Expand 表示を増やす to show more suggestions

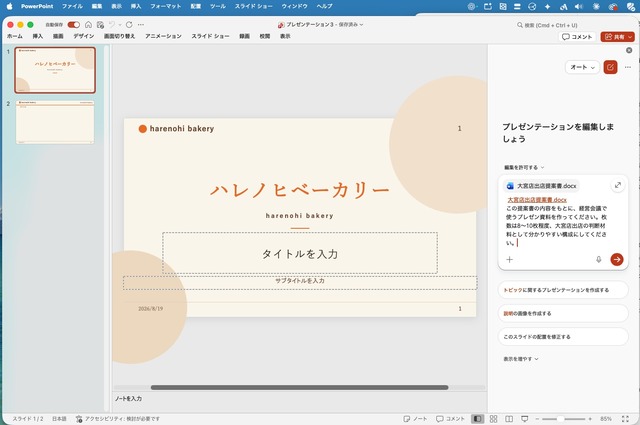tap(521, 359)
